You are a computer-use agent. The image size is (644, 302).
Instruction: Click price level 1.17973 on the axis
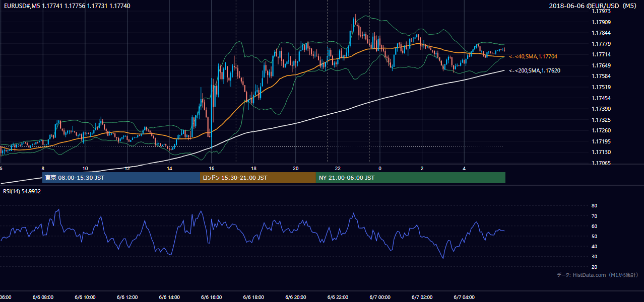tap(601, 12)
